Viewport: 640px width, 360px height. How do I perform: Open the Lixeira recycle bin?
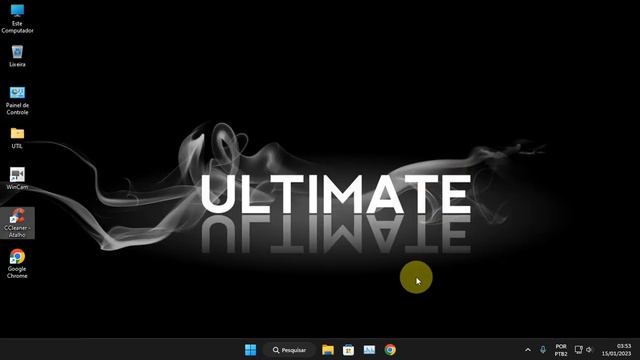[x=17, y=56]
